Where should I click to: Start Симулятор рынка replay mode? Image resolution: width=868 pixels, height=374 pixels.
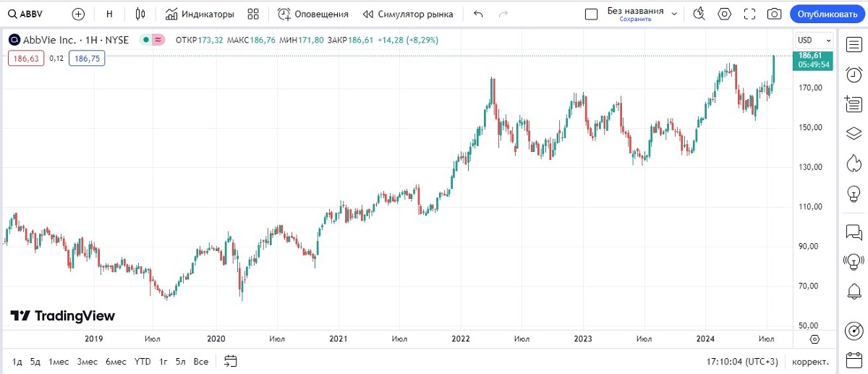pyautogui.click(x=408, y=14)
